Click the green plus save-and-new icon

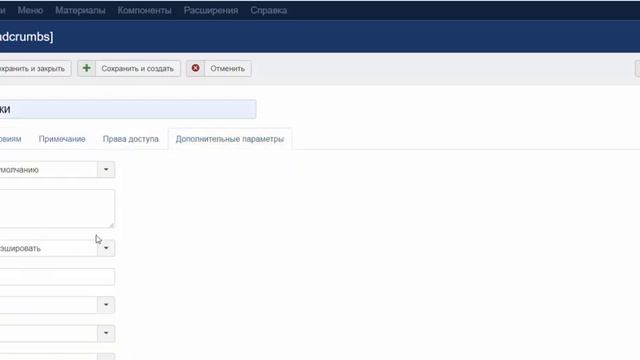click(x=87, y=68)
